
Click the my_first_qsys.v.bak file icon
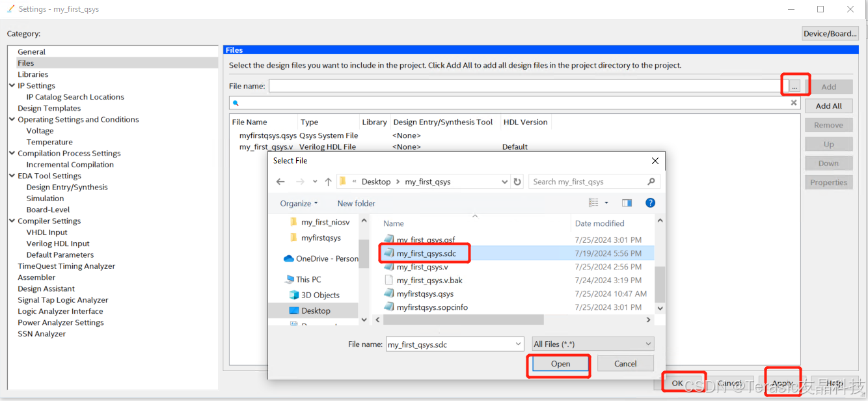[388, 280]
